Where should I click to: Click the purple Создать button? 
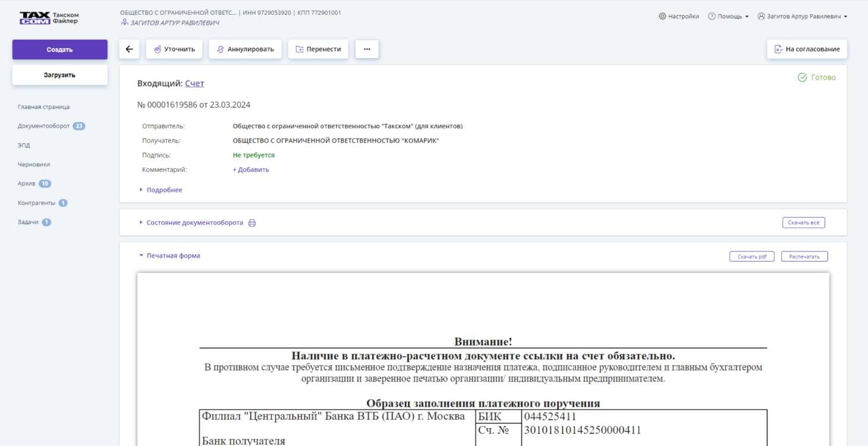60,49
